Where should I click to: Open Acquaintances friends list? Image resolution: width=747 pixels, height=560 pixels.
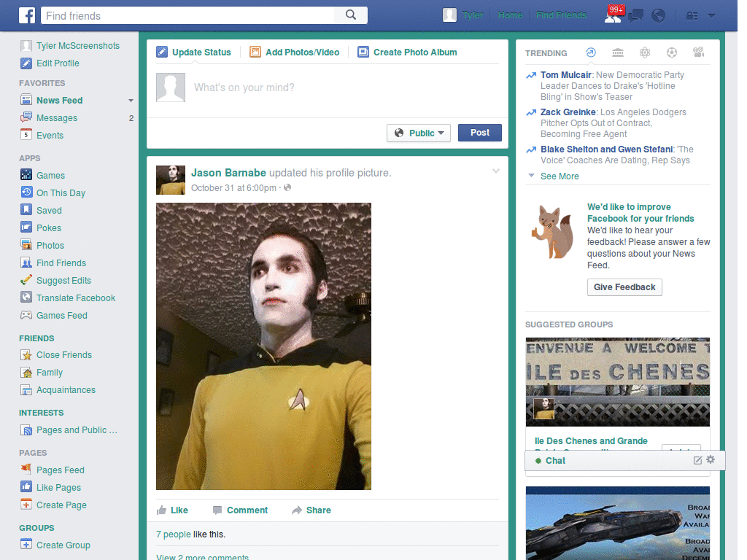[66, 390]
